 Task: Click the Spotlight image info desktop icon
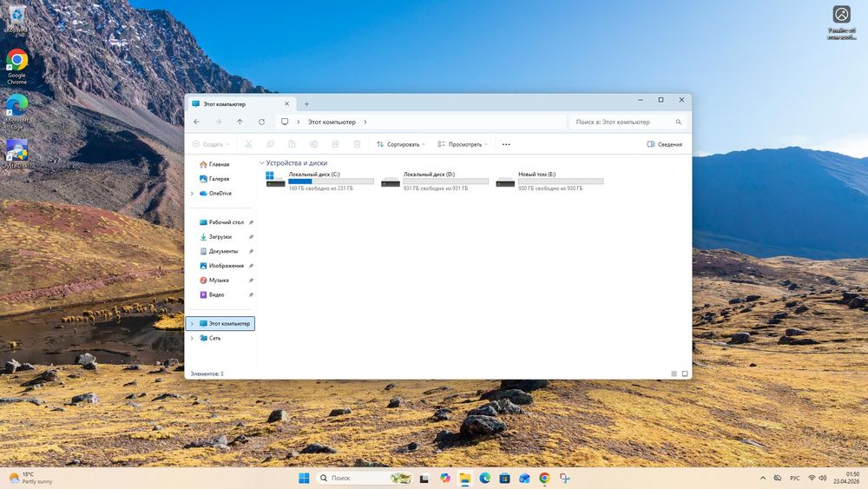pyautogui.click(x=841, y=23)
